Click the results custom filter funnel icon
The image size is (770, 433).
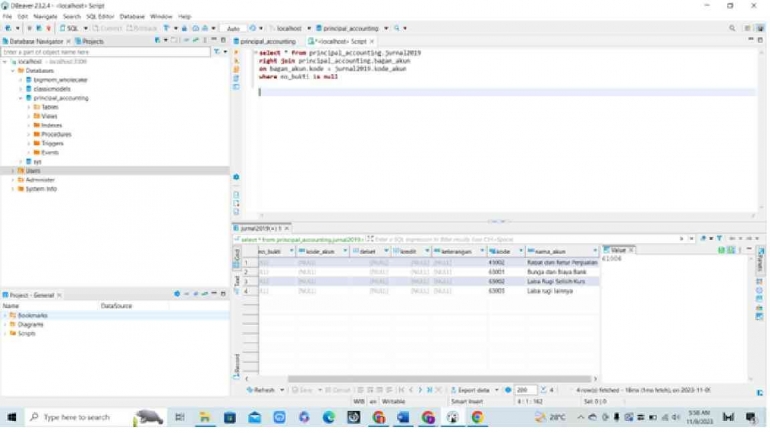[719, 239]
